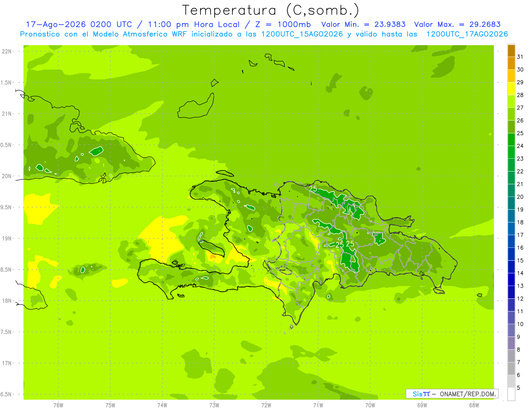Screen dimensions: 532x411
Task: Click the '17N' latitude label
Action: click(x=8, y=363)
